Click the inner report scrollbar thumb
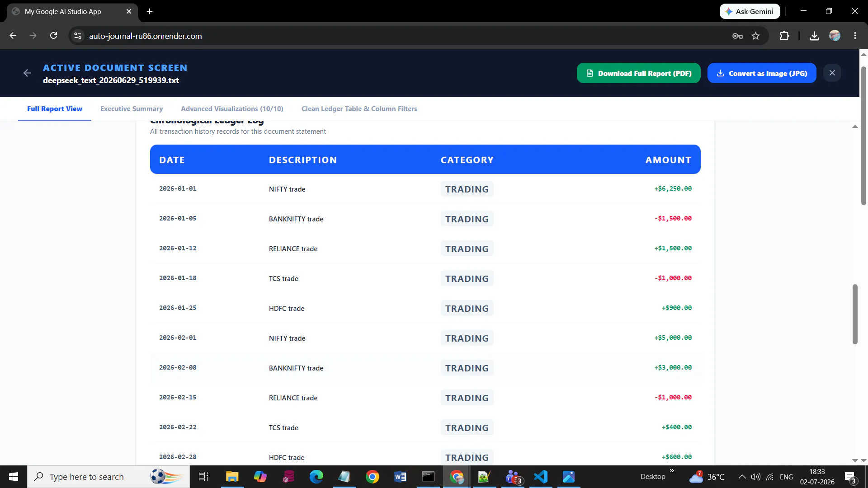868x488 pixels. tap(855, 314)
